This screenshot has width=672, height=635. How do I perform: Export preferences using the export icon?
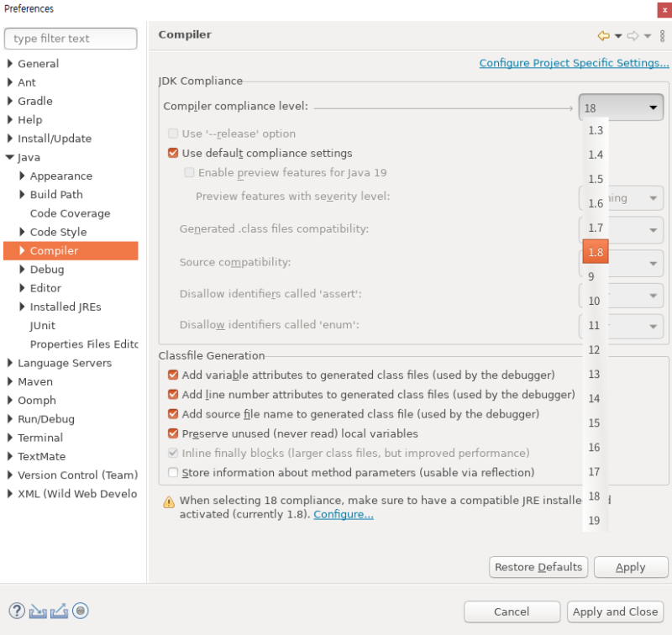[x=57, y=611]
